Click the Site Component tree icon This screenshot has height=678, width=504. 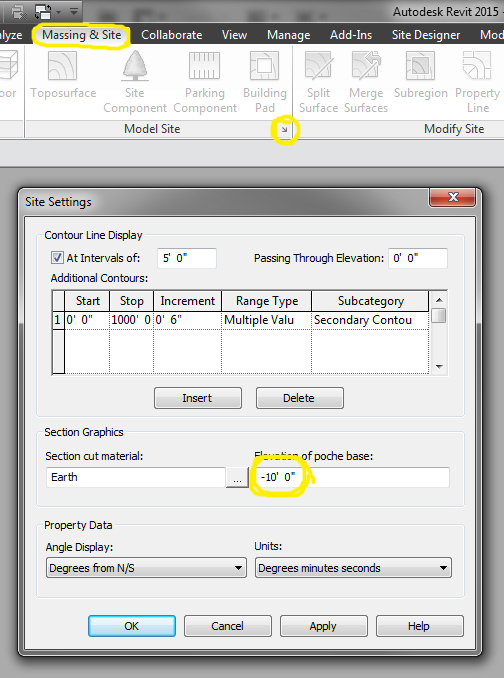(135, 66)
